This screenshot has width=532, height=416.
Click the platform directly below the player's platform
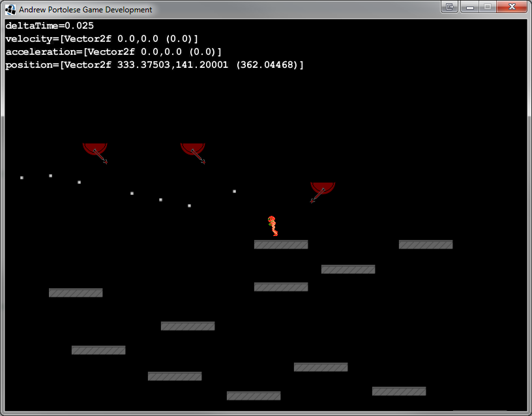pos(281,287)
